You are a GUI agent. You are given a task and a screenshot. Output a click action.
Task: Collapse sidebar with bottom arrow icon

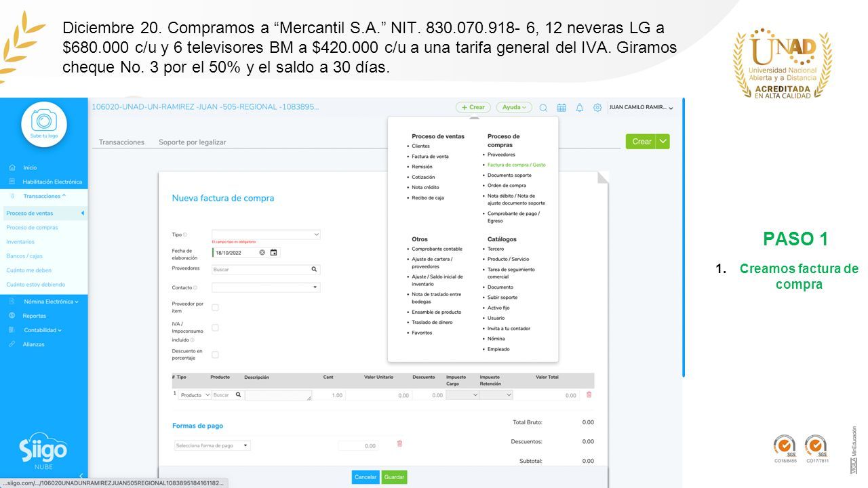pos(81,476)
